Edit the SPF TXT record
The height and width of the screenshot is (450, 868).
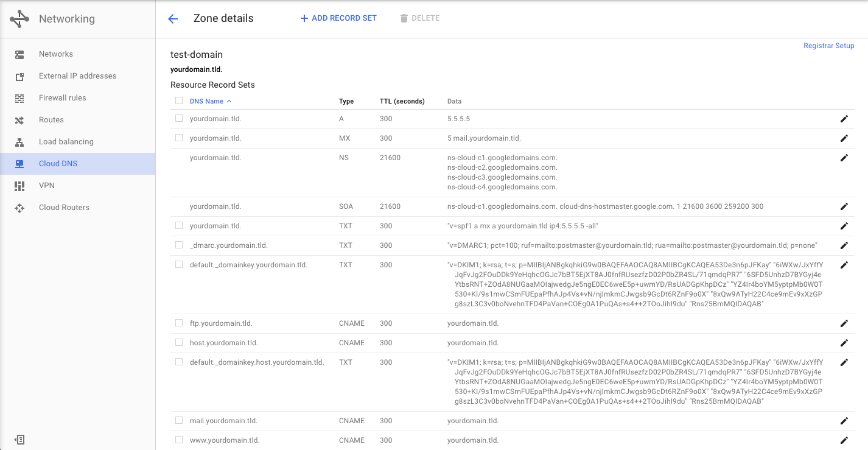[x=844, y=226]
